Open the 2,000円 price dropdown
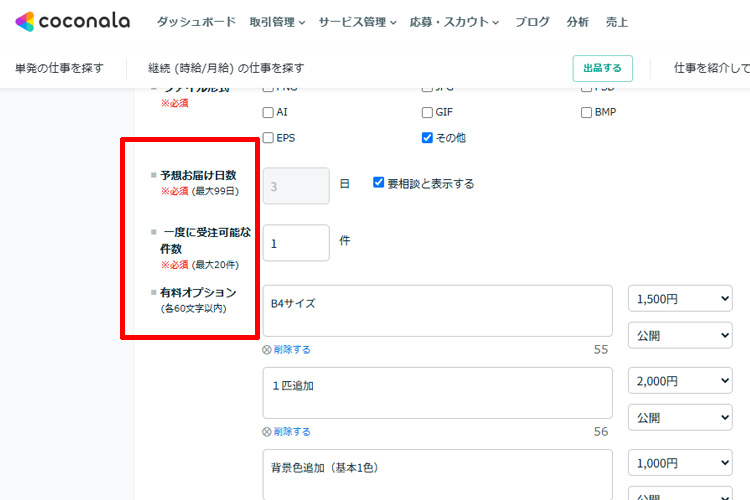The image size is (750, 500). point(680,381)
